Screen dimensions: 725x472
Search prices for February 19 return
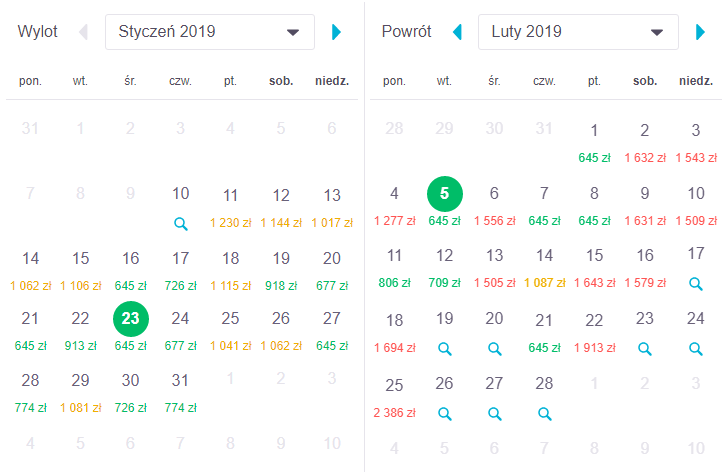pos(444,349)
